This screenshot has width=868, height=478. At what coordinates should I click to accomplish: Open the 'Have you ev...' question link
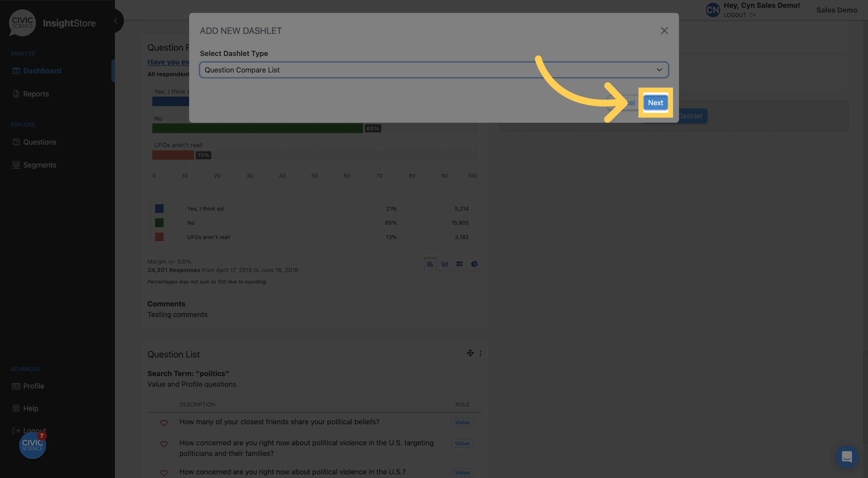tap(168, 62)
